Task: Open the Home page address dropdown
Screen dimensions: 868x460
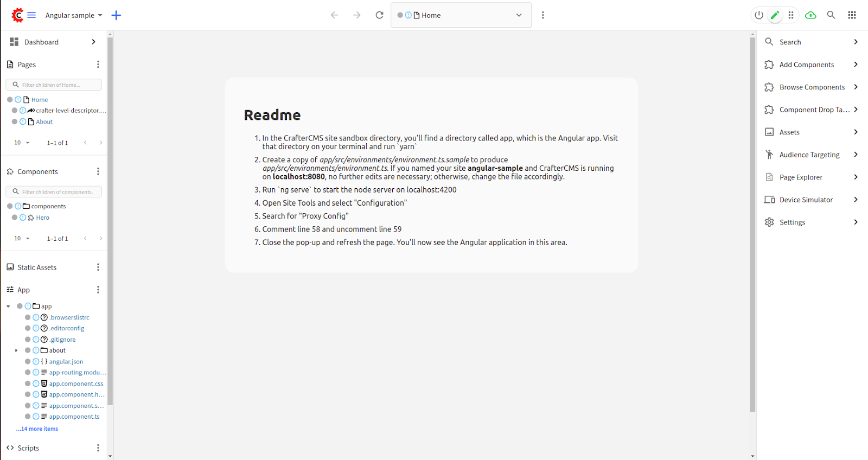Action: pos(519,15)
